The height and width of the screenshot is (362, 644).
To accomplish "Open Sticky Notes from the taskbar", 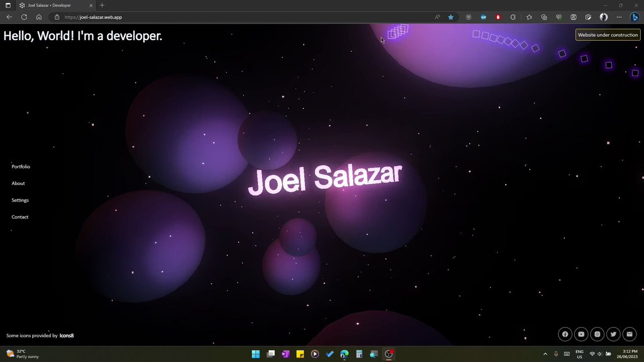I will pos(300,354).
